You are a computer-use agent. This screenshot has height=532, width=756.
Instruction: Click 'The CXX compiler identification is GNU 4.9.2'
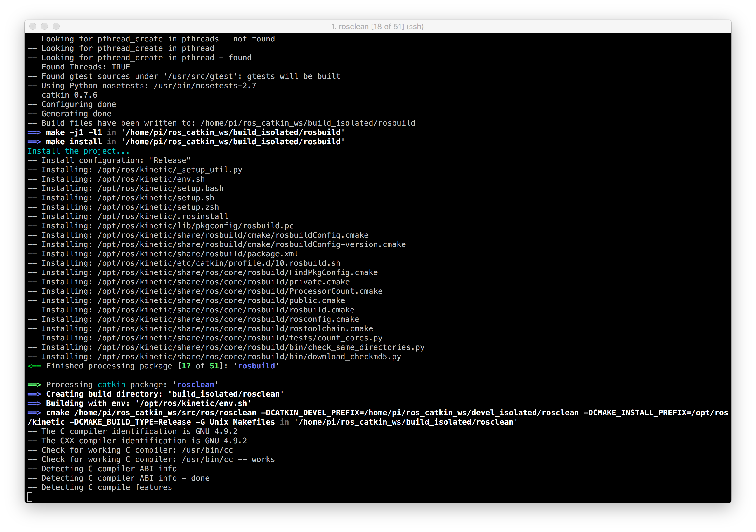[x=137, y=441]
